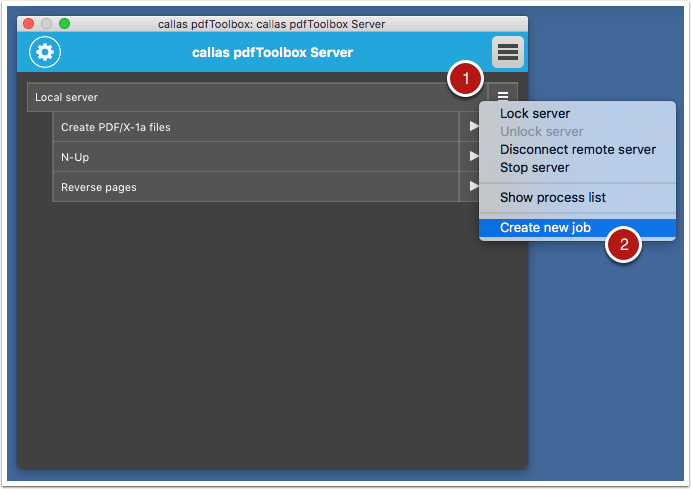This screenshot has height=489, width=691.
Task: Start the Create PDF/X-1a files job
Action: pos(473,126)
